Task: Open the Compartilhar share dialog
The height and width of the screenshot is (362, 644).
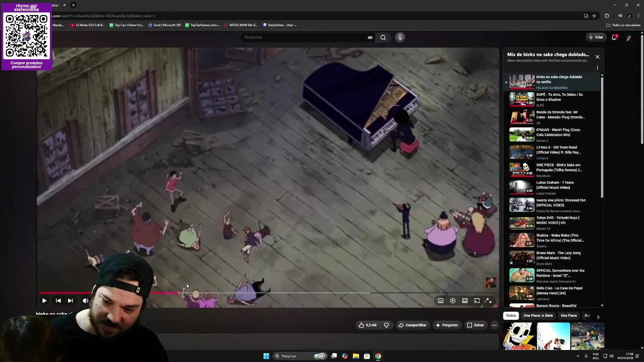Action: pos(412,325)
